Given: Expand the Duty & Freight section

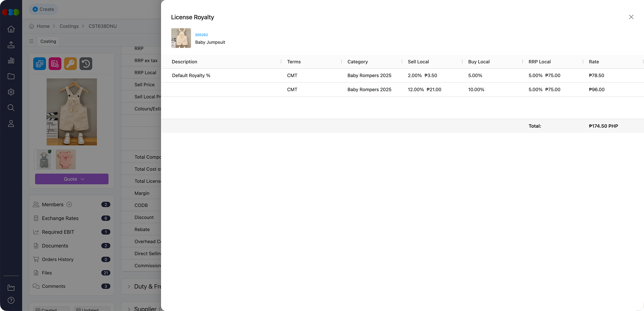Looking at the screenshot, I should pyautogui.click(x=129, y=287).
